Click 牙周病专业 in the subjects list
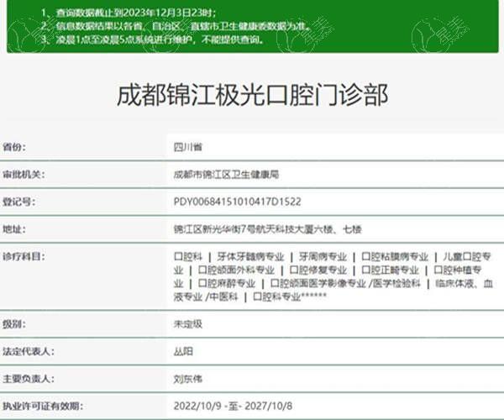The width and height of the screenshot is (504, 420). [x=323, y=257]
